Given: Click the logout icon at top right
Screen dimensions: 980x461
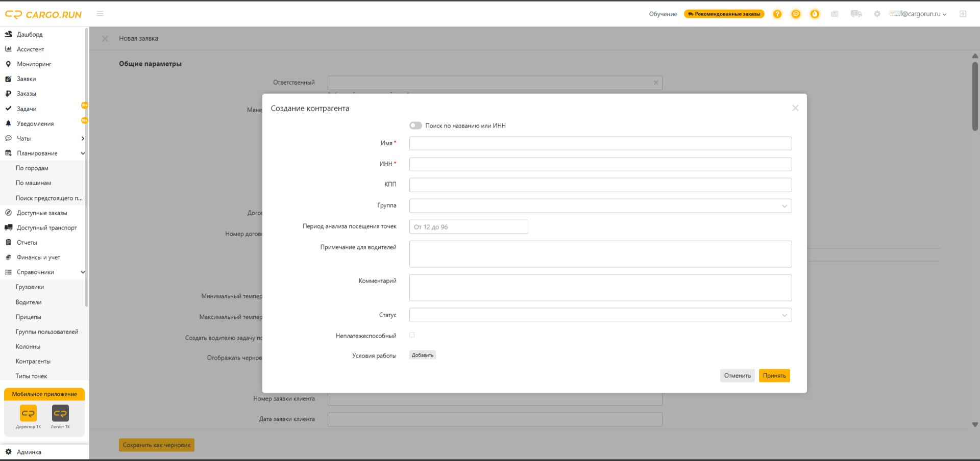Looking at the screenshot, I should tap(963, 14).
